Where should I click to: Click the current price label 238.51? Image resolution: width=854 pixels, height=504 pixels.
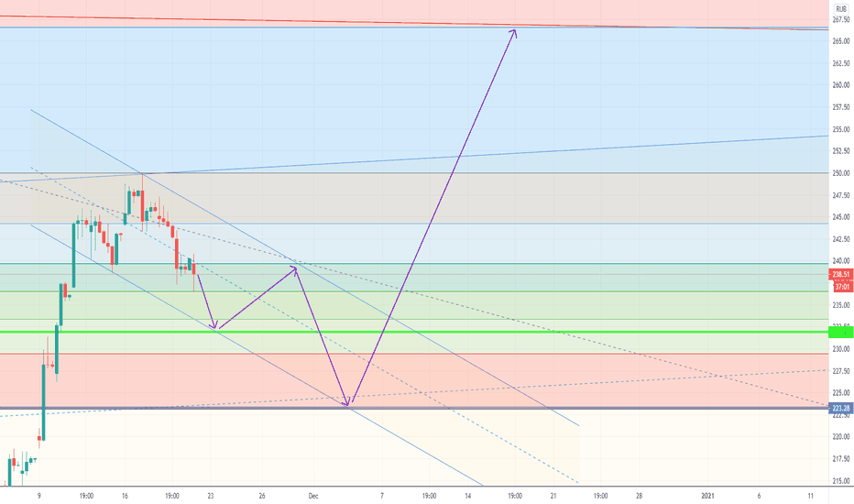click(x=841, y=274)
